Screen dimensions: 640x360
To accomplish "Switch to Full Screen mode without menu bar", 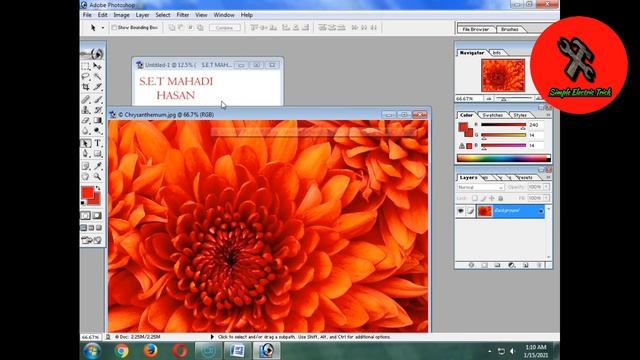I will [99, 228].
